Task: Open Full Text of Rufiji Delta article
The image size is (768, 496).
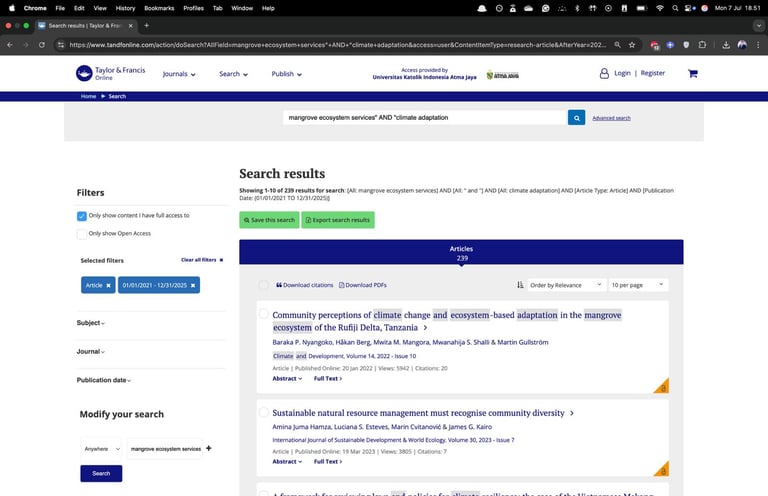Action: (x=328, y=378)
